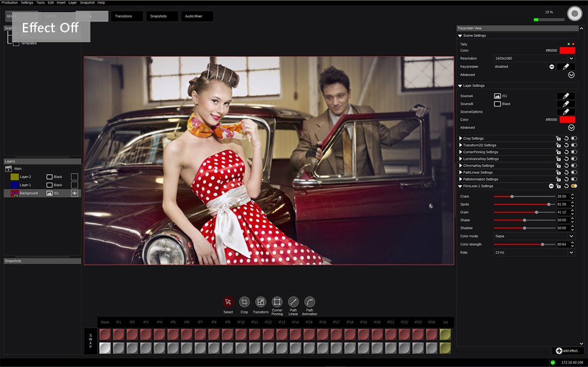Viewport: 588px width, 367px height.
Task: Click the red scene Color swatch
Action: click(567, 51)
